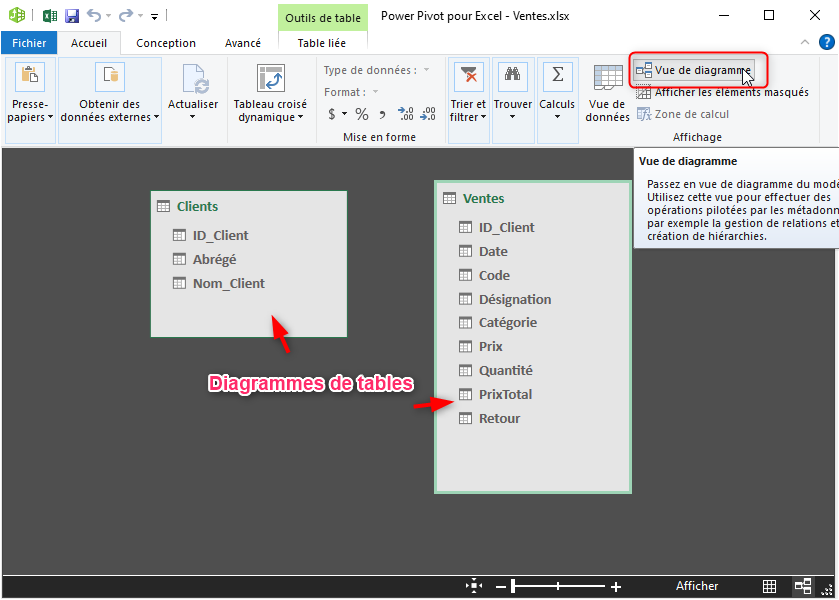Switch to Vue de diagramme

[x=695, y=70]
